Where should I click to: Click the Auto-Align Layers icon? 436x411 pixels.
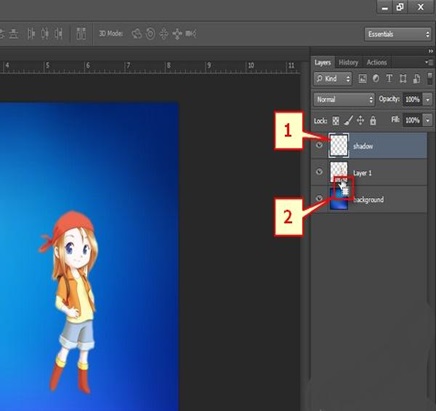point(81,34)
